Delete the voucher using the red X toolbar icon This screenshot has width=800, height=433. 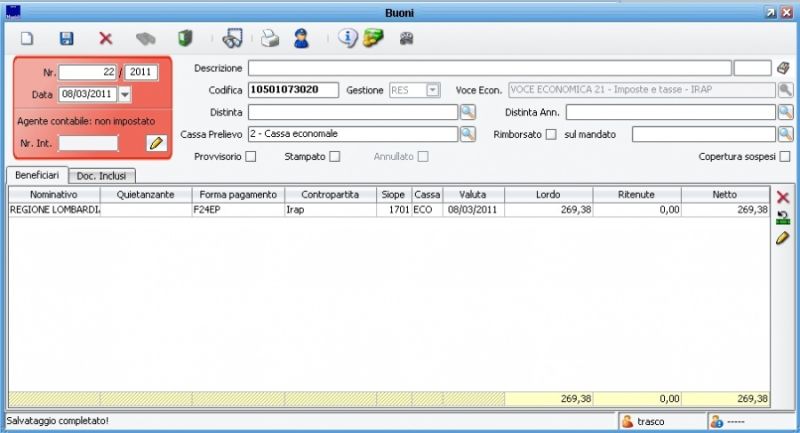(x=105, y=39)
